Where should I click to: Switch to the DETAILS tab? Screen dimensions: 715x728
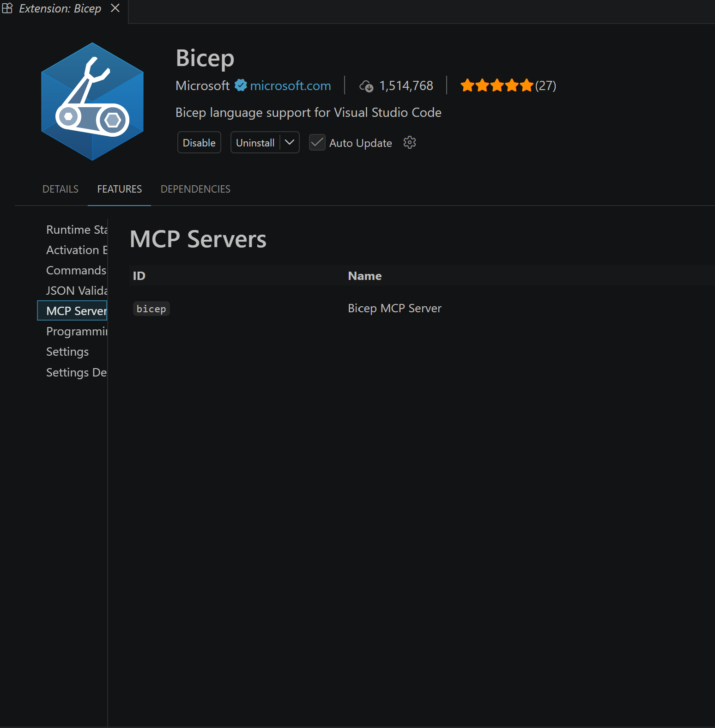(x=61, y=189)
